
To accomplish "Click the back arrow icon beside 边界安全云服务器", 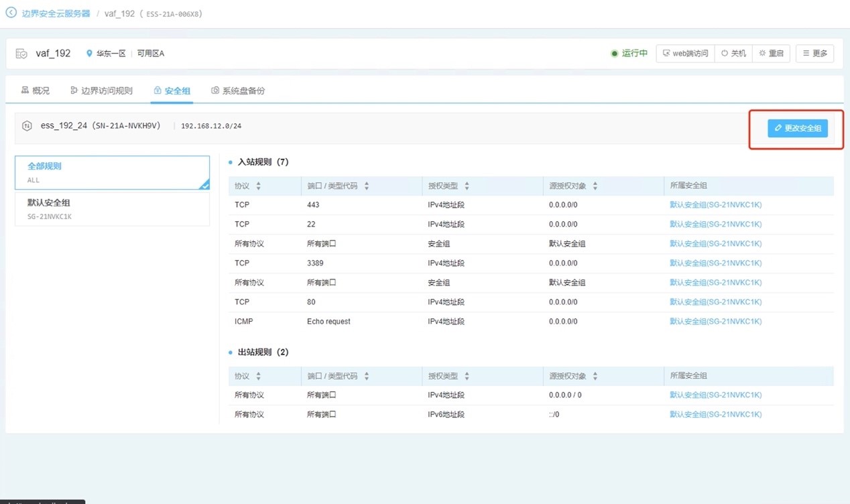I will pos(11,13).
